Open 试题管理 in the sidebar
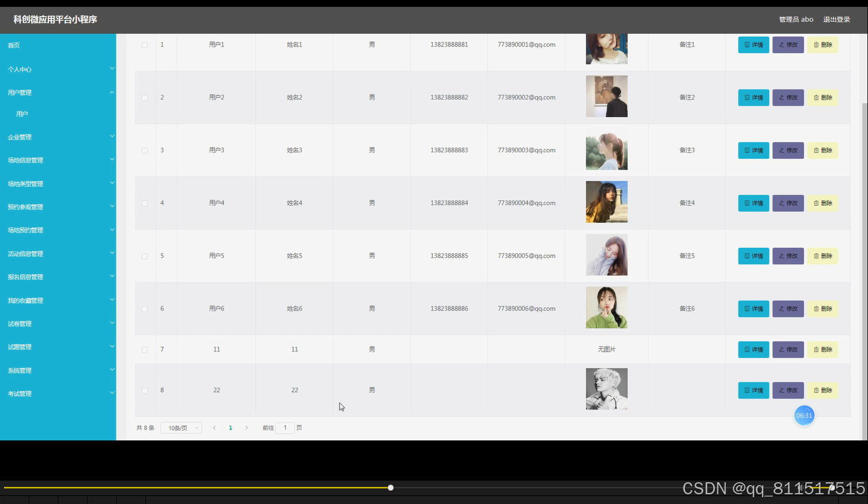This screenshot has width=868, height=504. pyautogui.click(x=58, y=347)
